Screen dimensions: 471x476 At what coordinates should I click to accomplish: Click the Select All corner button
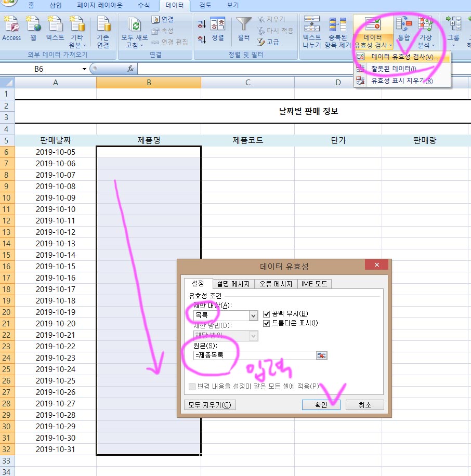point(7,83)
